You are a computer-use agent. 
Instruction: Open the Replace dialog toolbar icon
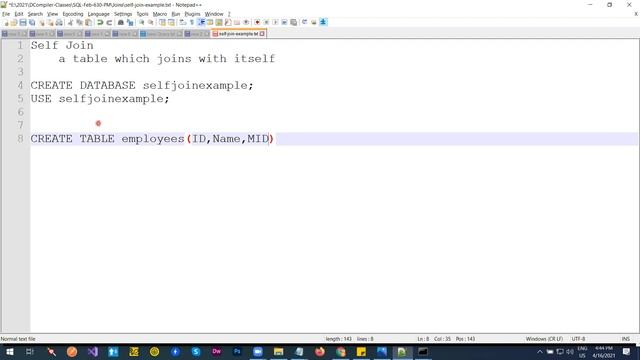(130, 22)
